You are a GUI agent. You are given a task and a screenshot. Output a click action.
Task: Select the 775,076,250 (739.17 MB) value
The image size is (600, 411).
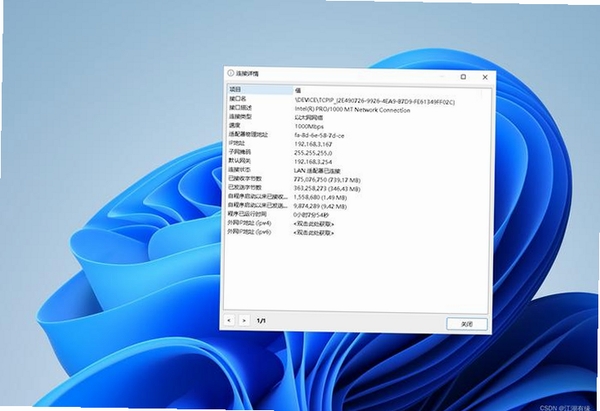coord(327,179)
